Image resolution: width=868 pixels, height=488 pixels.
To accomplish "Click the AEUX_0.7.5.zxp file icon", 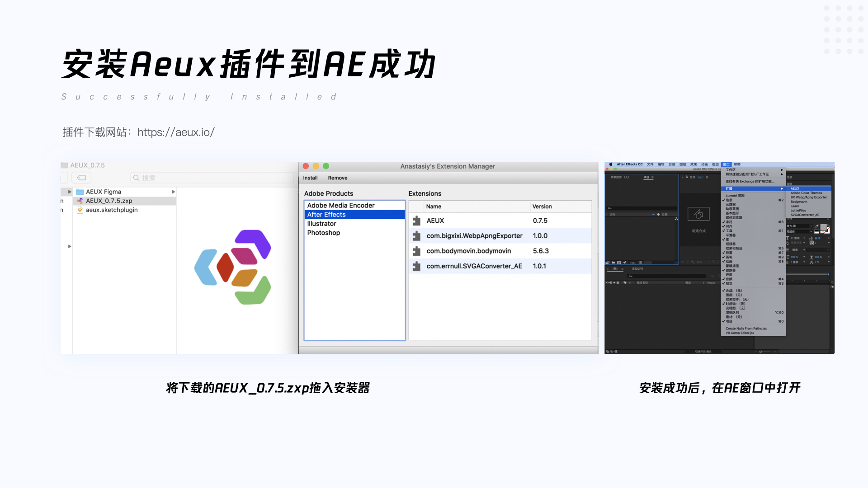I will (80, 201).
